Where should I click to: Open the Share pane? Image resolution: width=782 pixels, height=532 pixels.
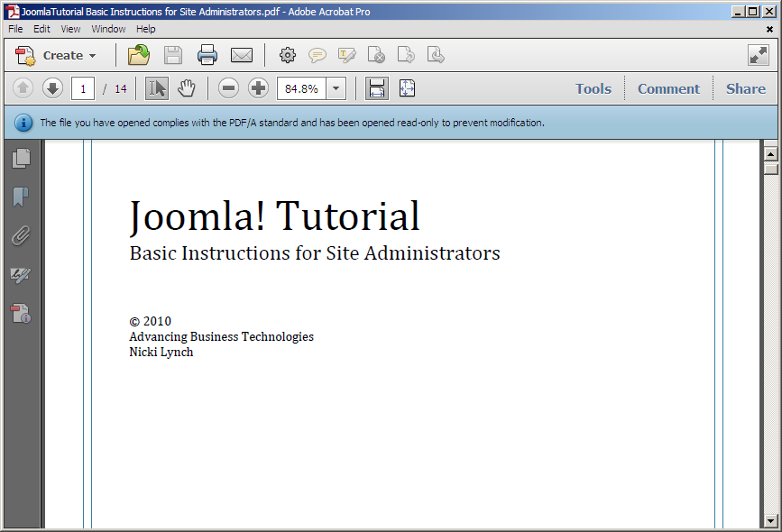[x=745, y=88]
